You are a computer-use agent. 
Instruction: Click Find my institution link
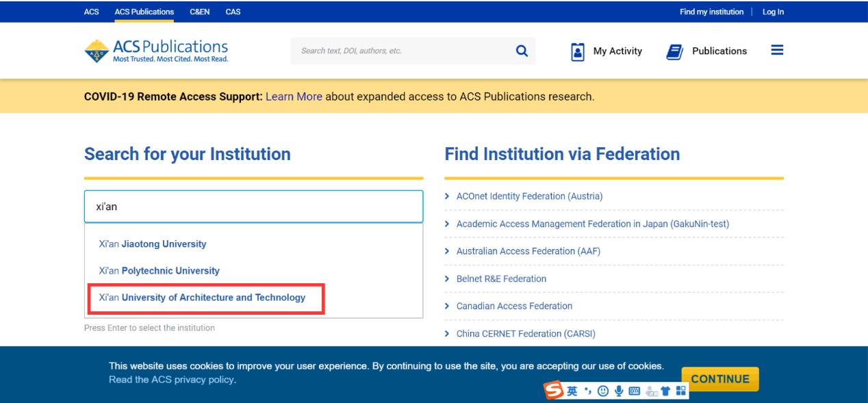(711, 12)
